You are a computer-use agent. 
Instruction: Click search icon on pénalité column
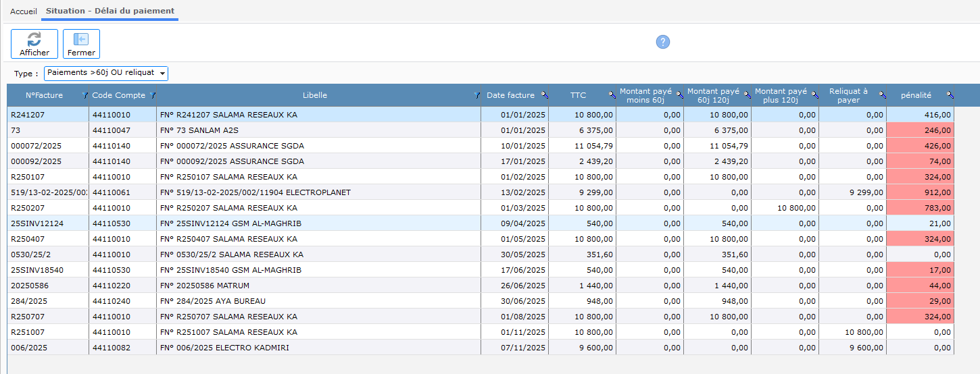[x=950, y=96]
